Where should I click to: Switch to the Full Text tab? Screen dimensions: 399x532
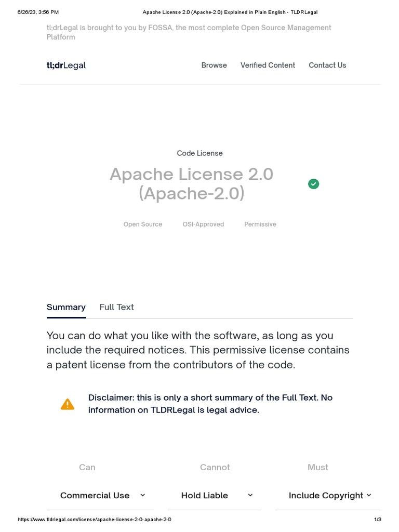(116, 307)
